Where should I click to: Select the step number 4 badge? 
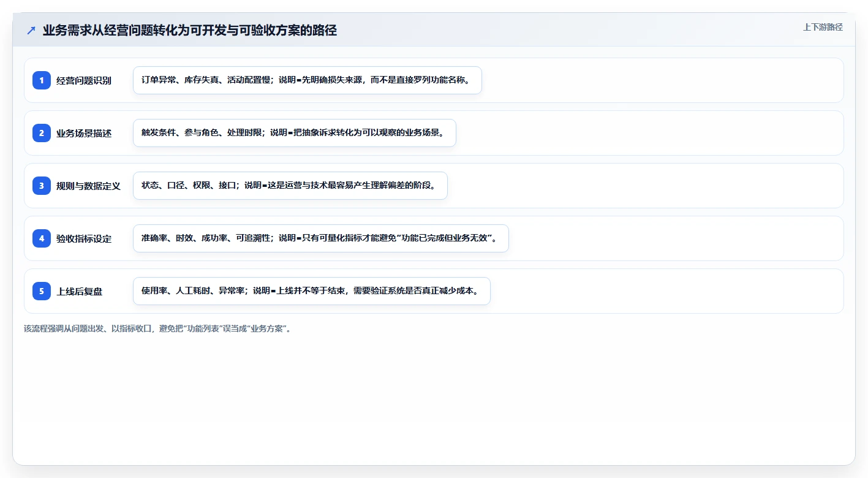42,238
